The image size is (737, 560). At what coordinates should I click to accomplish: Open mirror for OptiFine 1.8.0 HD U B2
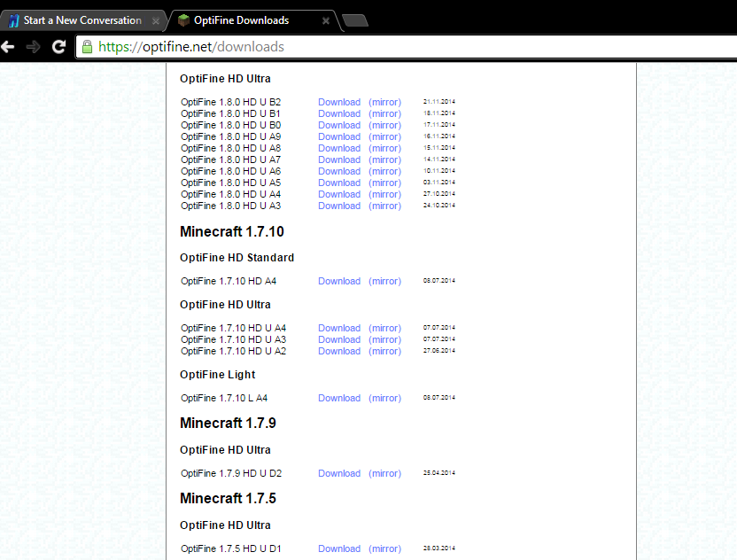click(385, 102)
